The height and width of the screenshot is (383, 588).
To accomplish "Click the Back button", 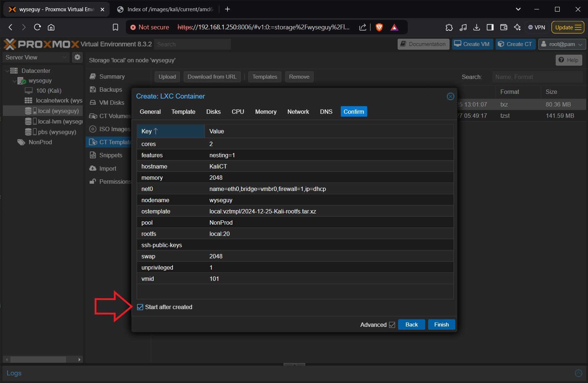I will point(411,325).
